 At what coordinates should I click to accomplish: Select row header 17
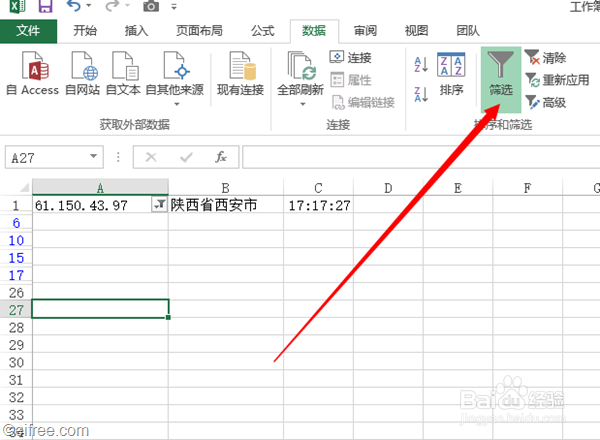coord(16,275)
